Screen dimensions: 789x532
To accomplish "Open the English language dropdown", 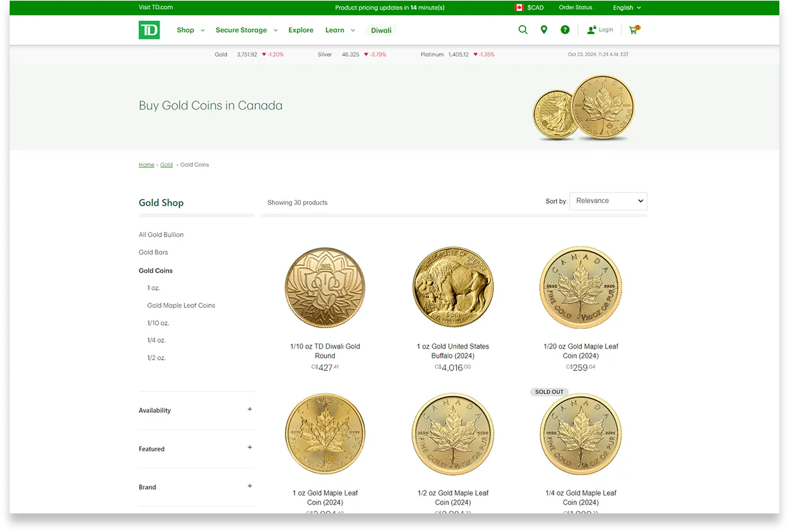I will click(627, 8).
